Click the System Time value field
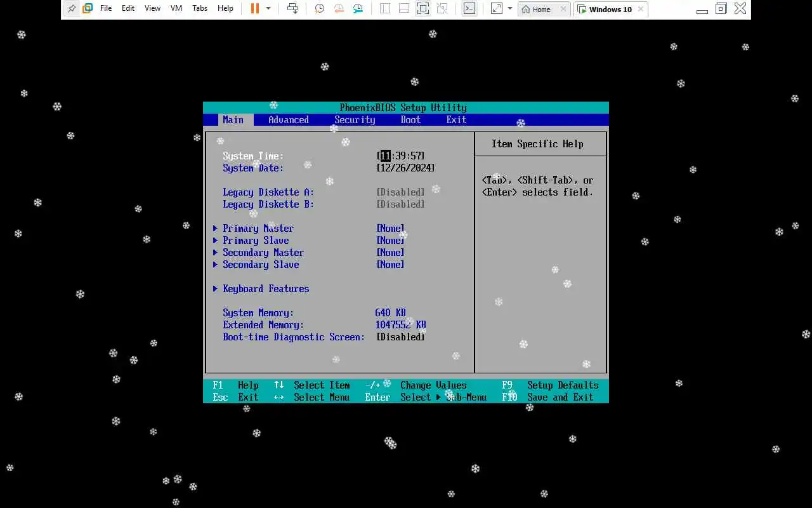812x508 pixels. pyautogui.click(x=400, y=156)
